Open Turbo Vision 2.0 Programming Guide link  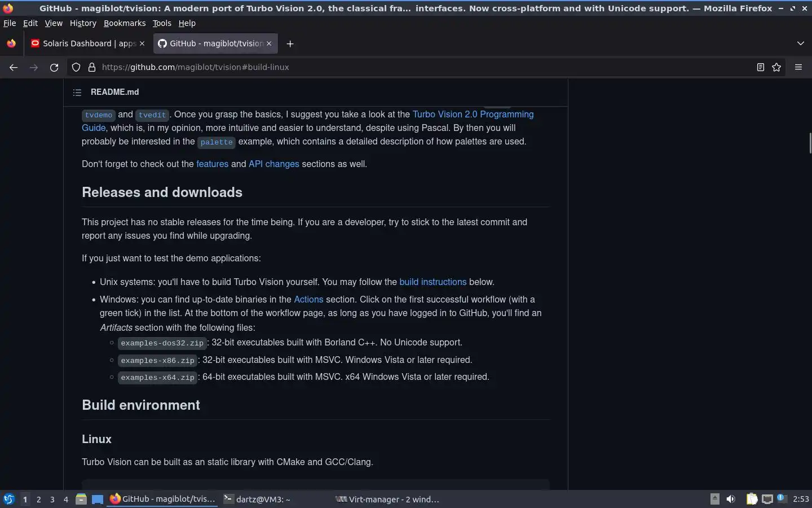coord(473,114)
